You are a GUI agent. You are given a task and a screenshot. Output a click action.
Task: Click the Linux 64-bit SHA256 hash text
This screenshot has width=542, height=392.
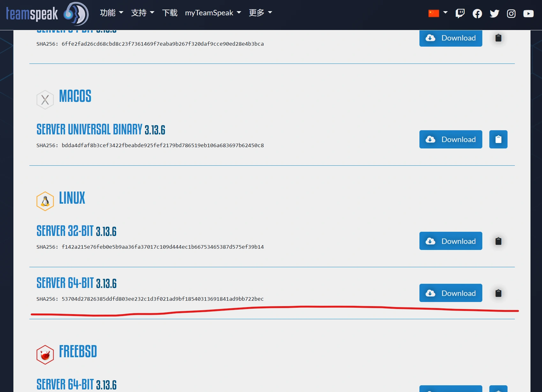(x=162, y=299)
